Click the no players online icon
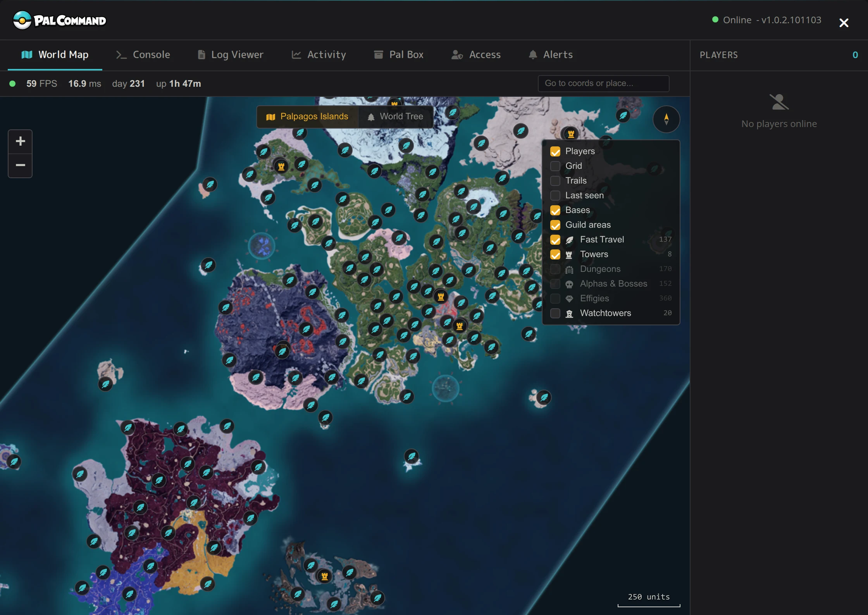The height and width of the screenshot is (615, 868). click(x=779, y=102)
